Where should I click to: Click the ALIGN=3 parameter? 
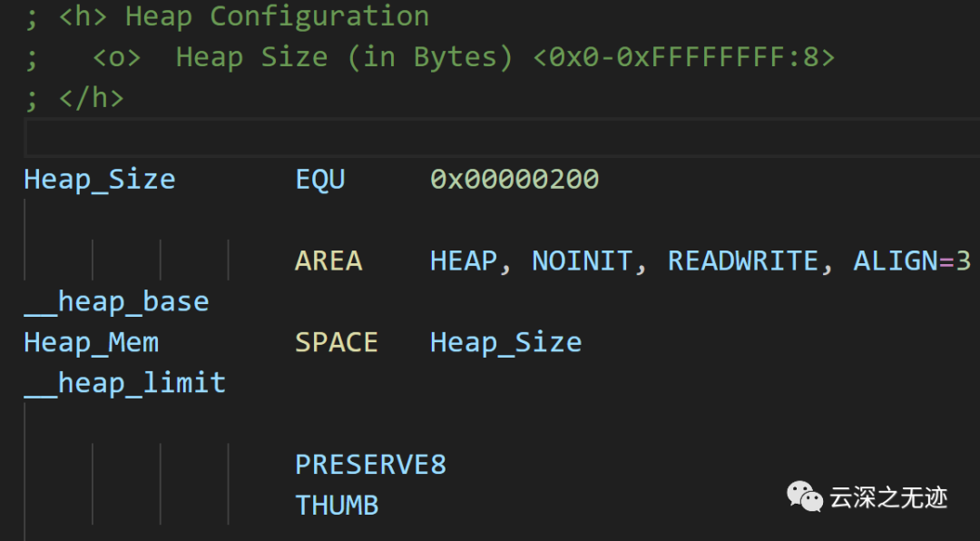[913, 261]
